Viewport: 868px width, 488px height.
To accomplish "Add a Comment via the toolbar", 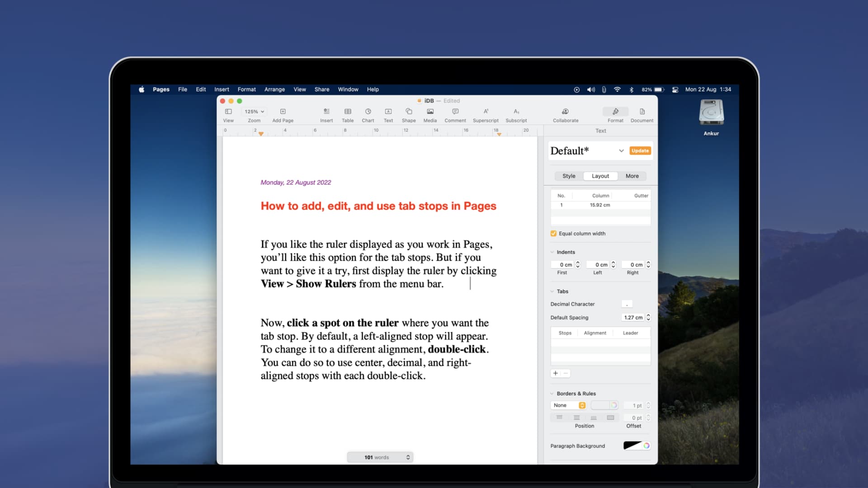I will pos(455,112).
